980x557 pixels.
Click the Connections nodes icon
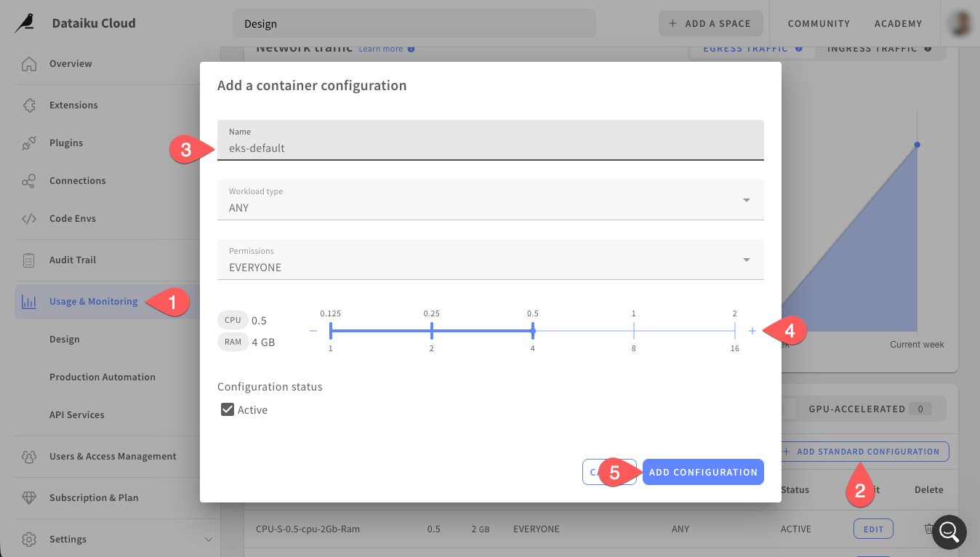click(x=29, y=181)
